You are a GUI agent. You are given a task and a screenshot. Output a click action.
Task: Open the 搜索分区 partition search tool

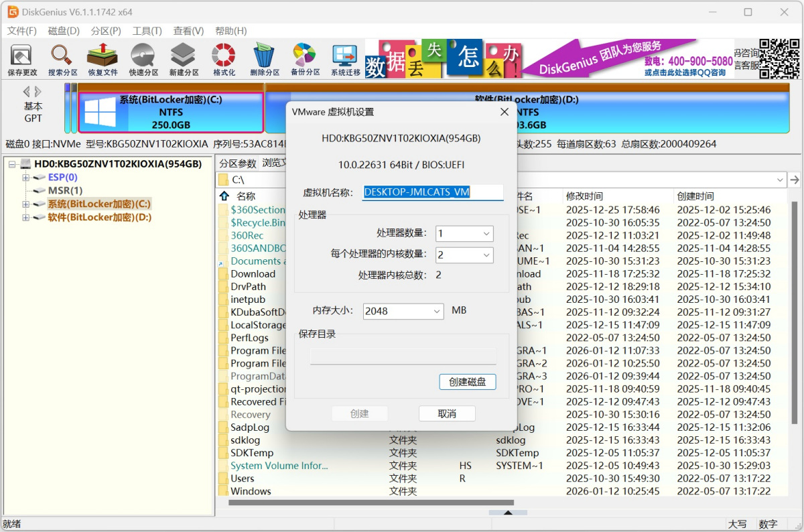pyautogui.click(x=62, y=59)
